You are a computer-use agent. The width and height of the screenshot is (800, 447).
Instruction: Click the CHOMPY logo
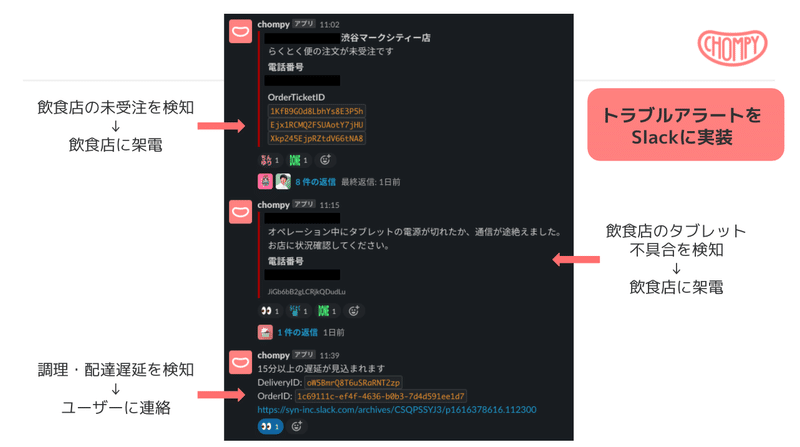point(732,47)
